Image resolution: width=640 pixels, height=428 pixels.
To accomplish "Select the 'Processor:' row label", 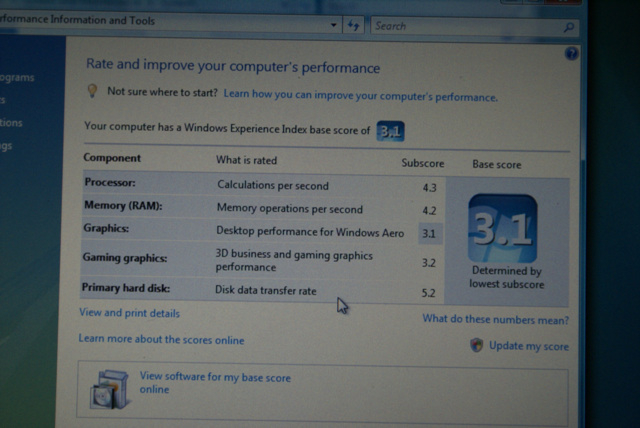I will coord(110,182).
